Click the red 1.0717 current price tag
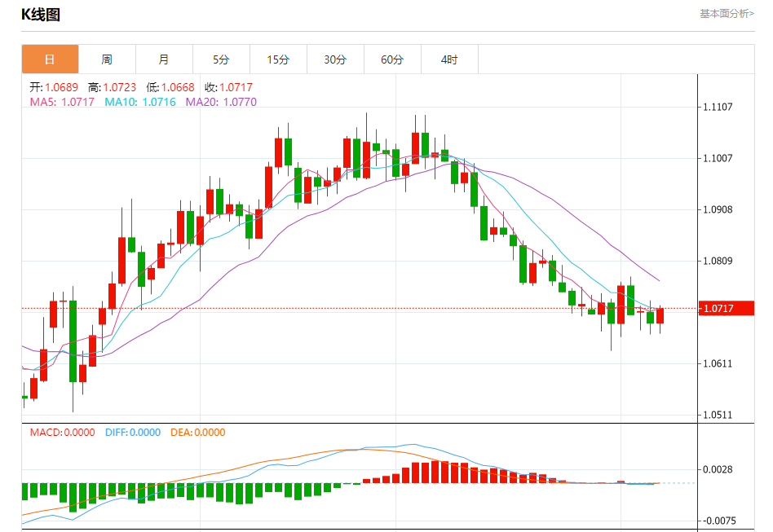The image size is (773, 532). (727, 308)
